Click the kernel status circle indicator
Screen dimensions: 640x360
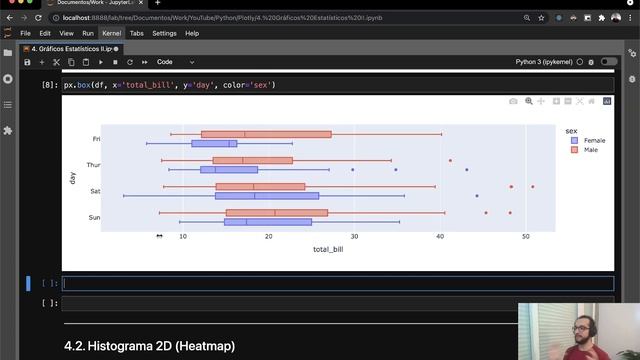(580, 62)
